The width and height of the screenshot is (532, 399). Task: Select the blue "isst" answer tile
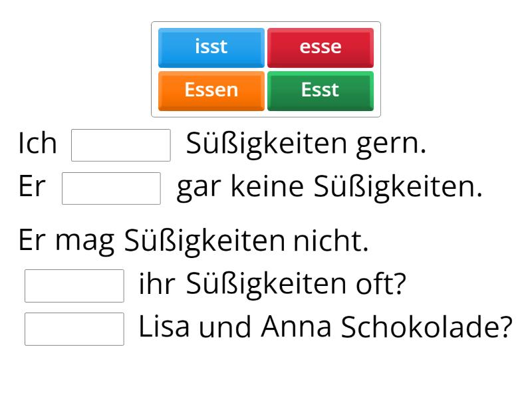click(211, 47)
